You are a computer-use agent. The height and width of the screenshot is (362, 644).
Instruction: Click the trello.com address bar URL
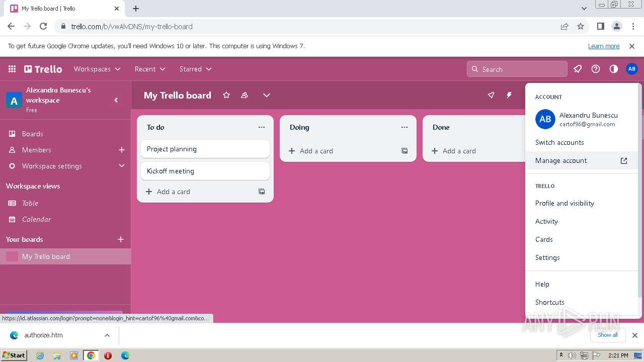coord(132,26)
